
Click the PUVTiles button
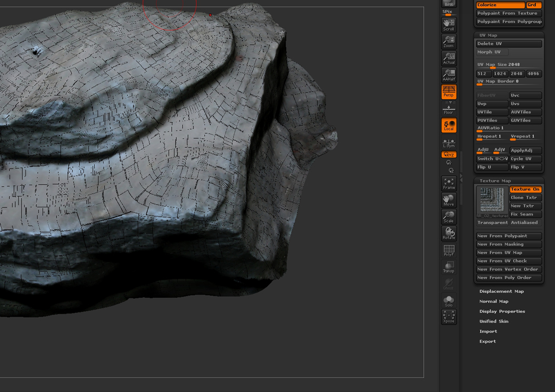pyautogui.click(x=492, y=121)
